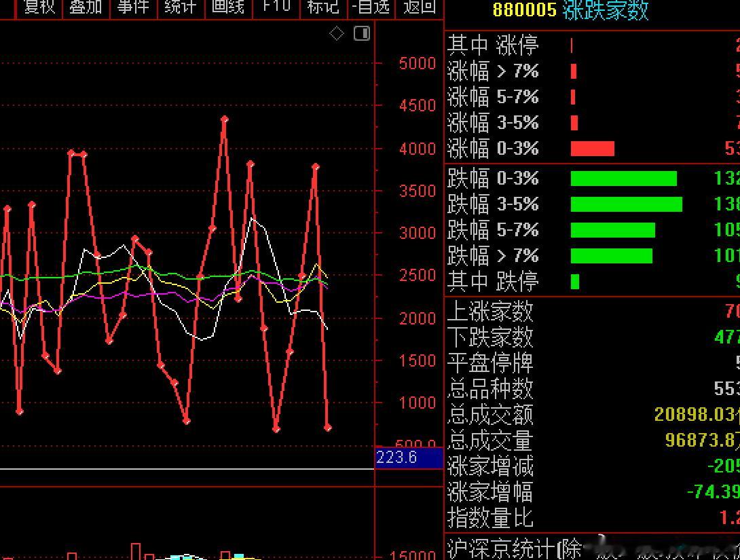This screenshot has height=560, width=740.
Task: Click the 1500 axis label
Action: [x=418, y=361]
